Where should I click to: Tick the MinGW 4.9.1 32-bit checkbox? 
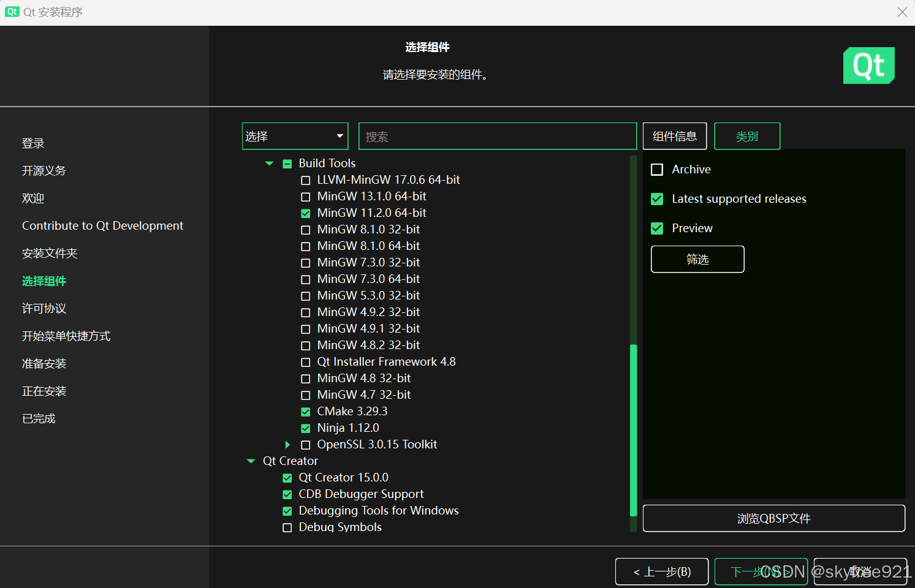click(306, 329)
